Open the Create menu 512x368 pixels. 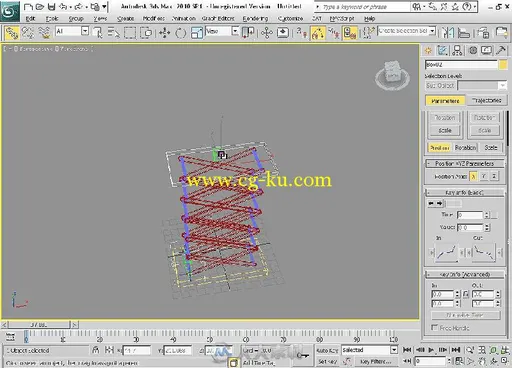pyautogui.click(x=125, y=19)
